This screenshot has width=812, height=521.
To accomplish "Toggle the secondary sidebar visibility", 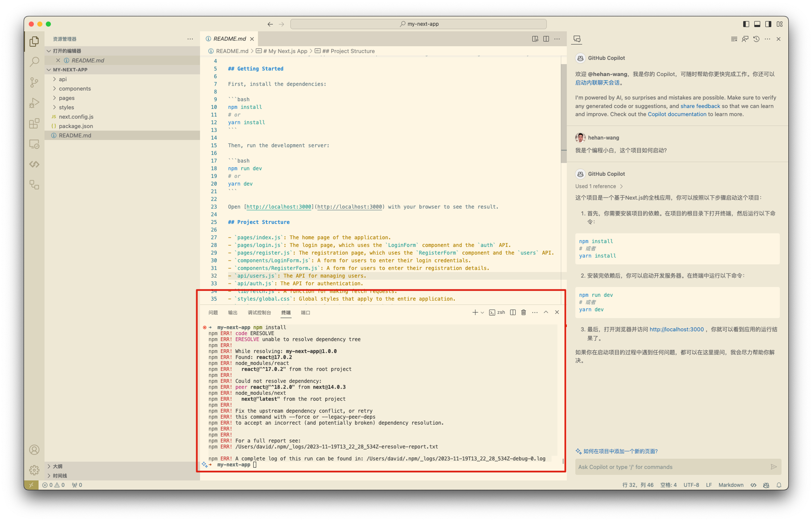I will click(x=768, y=24).
